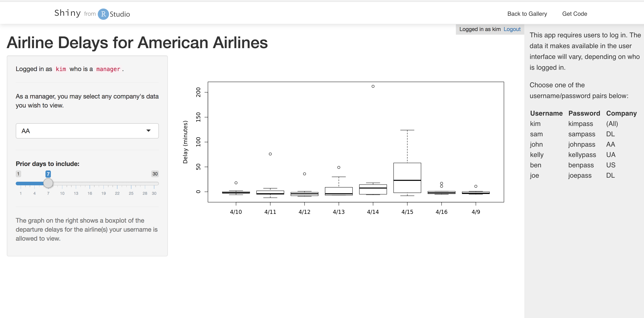Screen dimensions: 644x318
Task: Click the Logout link
Action: [x=512, y=29]
